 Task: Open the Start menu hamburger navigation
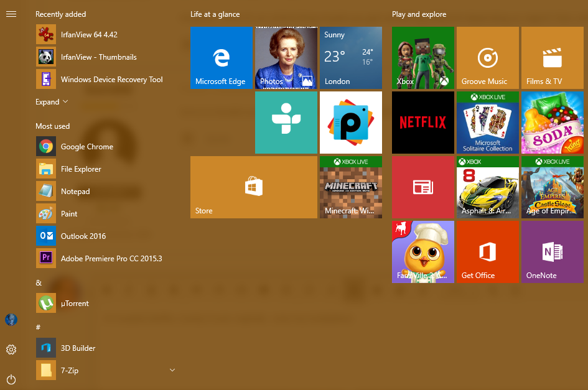[x=11, y=15]
